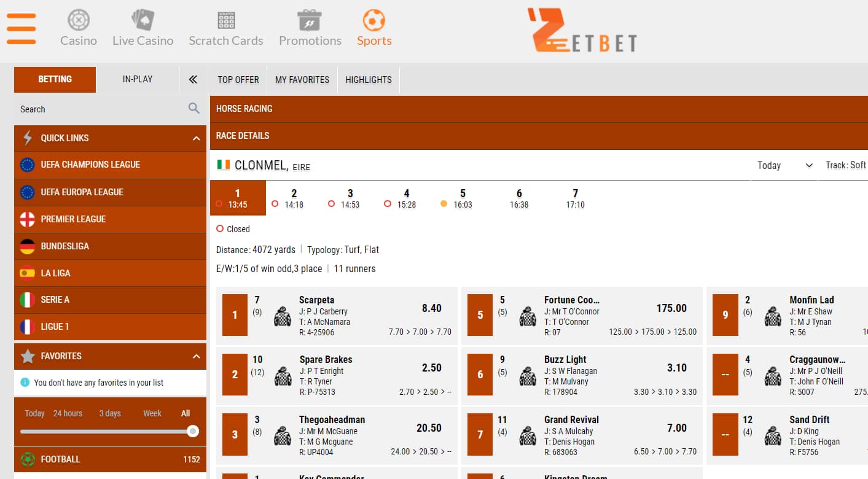Open the Premier League quick link
868x479 pixels.
click(x=73, y=219)
